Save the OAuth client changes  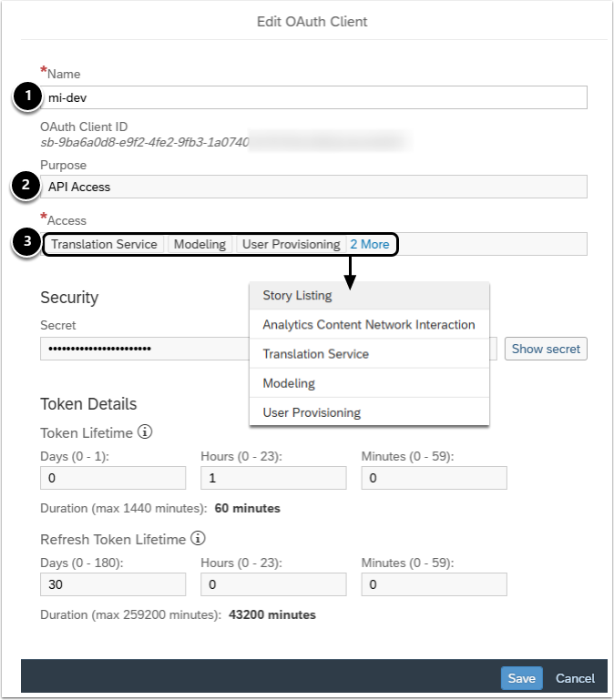521,678
